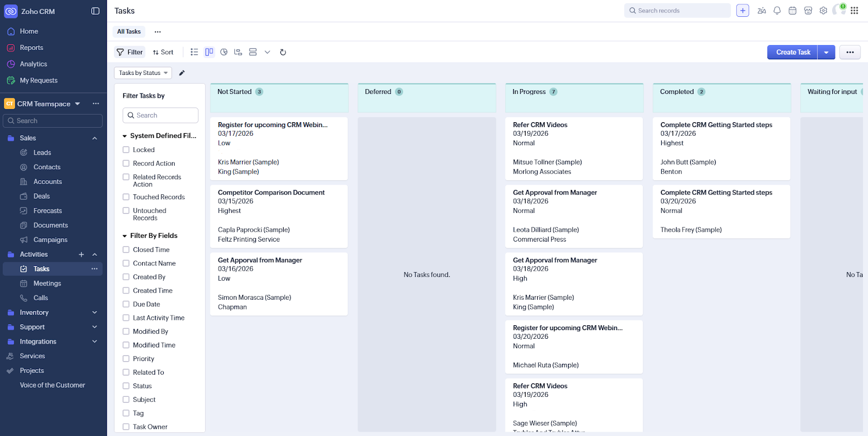Viewport: 868px width, 436px height.
Task: Go to Home in sidebar
Action: (29, 31)
